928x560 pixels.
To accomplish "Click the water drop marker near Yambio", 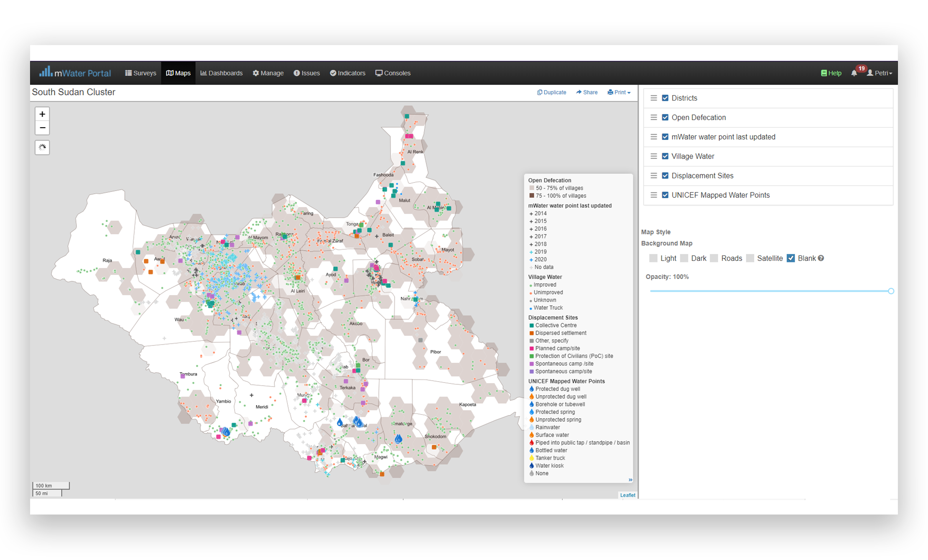I will point(226,431).
